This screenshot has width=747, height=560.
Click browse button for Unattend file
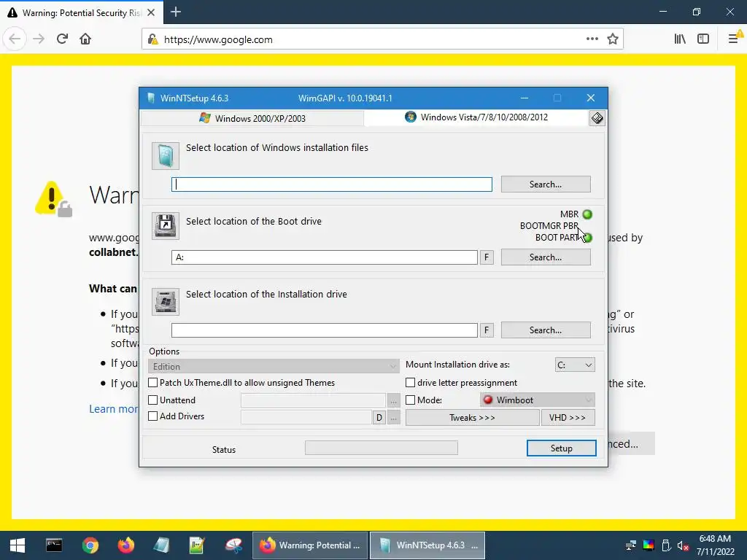[x=393, y=400]
